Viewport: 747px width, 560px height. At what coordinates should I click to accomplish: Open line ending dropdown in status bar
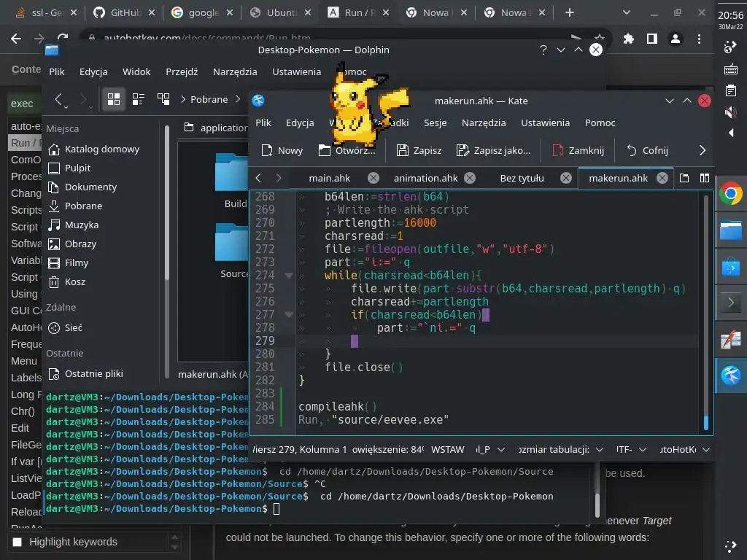[490, 449]
